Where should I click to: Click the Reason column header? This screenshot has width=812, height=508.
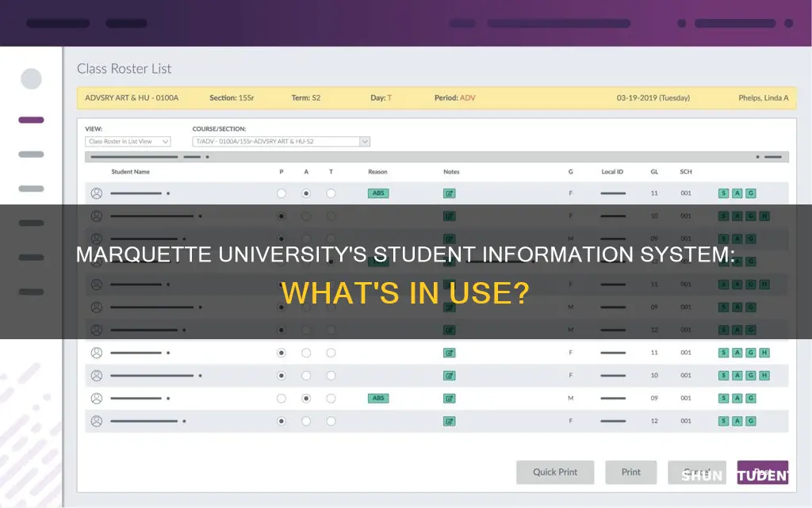[x=377, y=172]
